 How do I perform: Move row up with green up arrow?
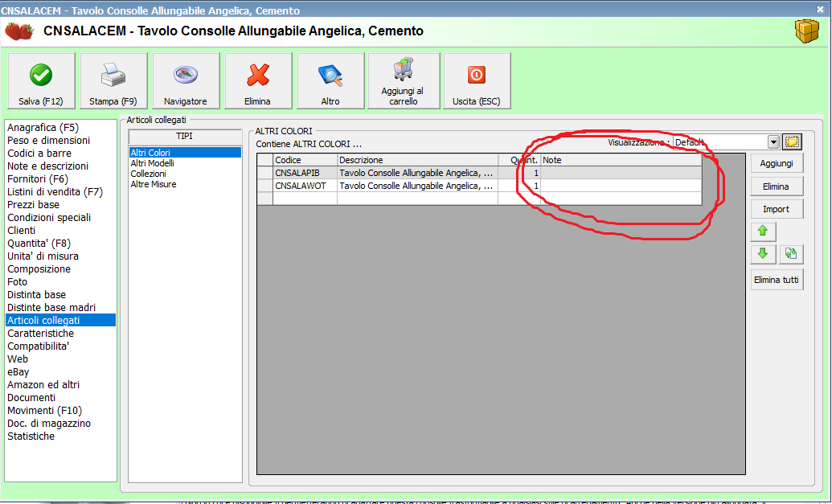(763, 232)
